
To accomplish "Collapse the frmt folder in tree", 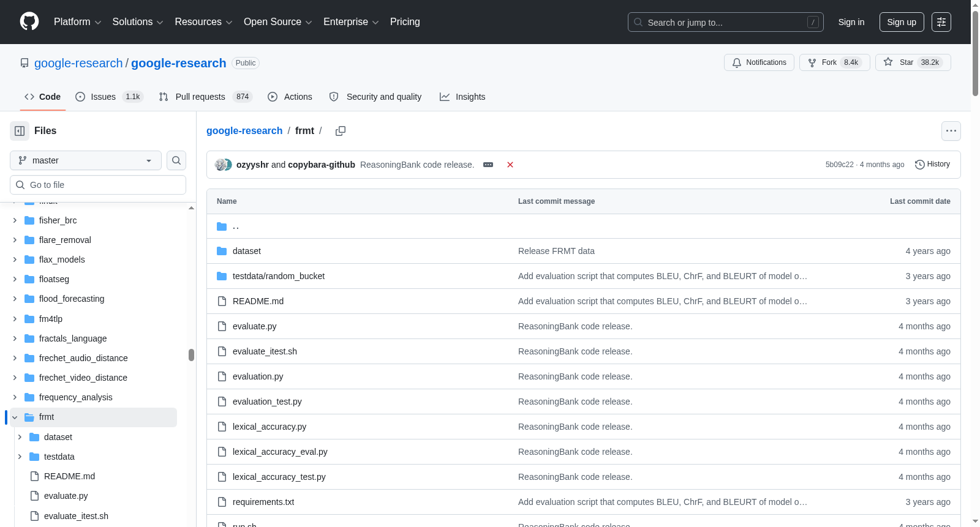I will point(15,417).
